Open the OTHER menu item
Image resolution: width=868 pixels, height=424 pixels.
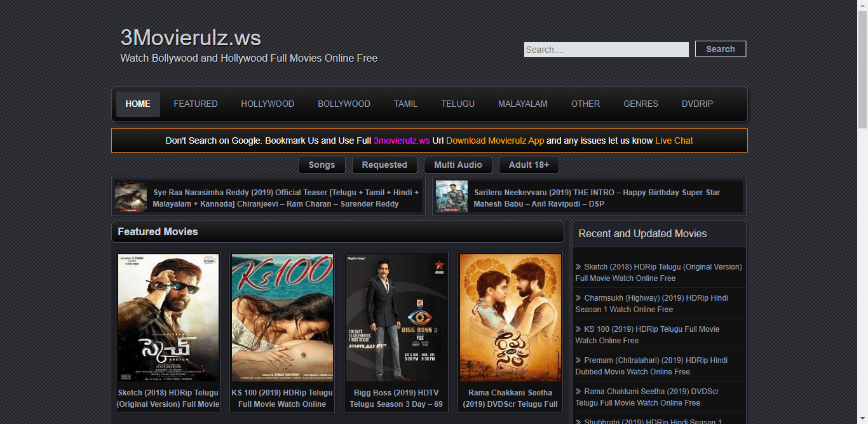pos(585,104)
